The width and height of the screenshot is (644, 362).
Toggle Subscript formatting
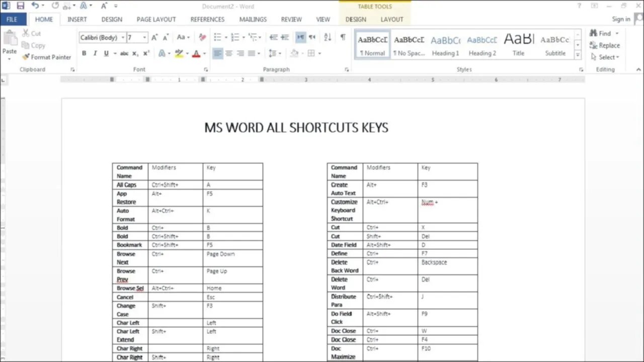(x=135, y=53)
